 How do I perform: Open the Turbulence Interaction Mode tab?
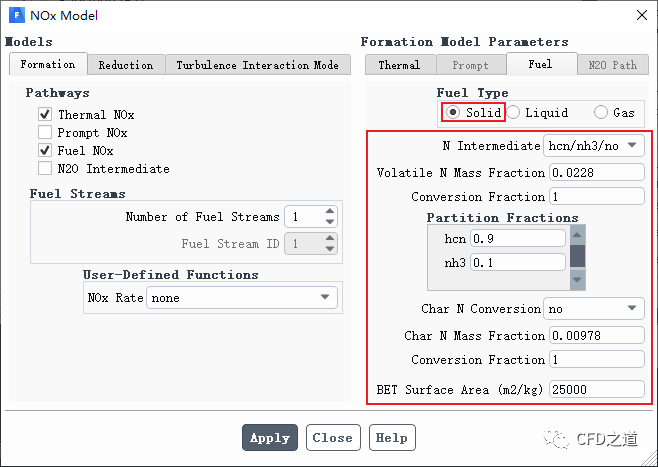[x=257, y=65]
